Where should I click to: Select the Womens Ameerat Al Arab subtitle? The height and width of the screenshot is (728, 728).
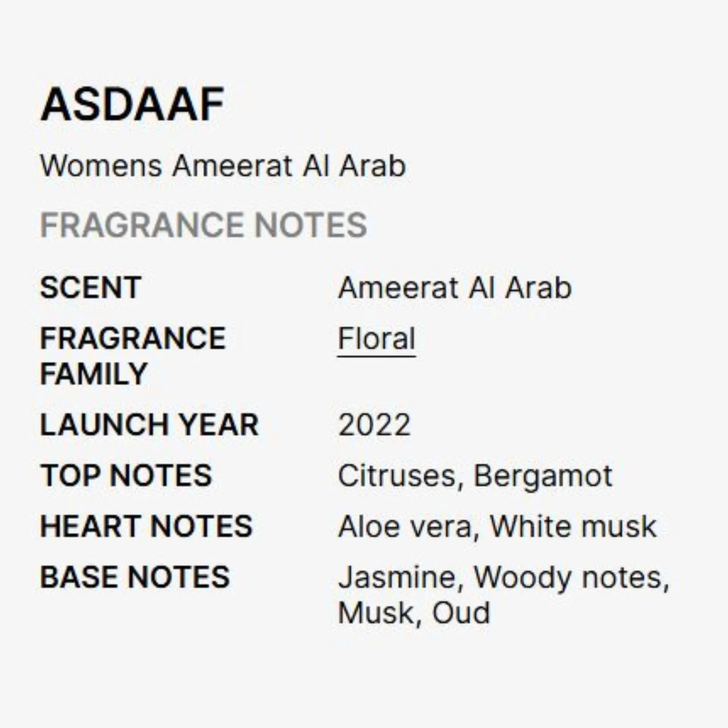[223, 166]
